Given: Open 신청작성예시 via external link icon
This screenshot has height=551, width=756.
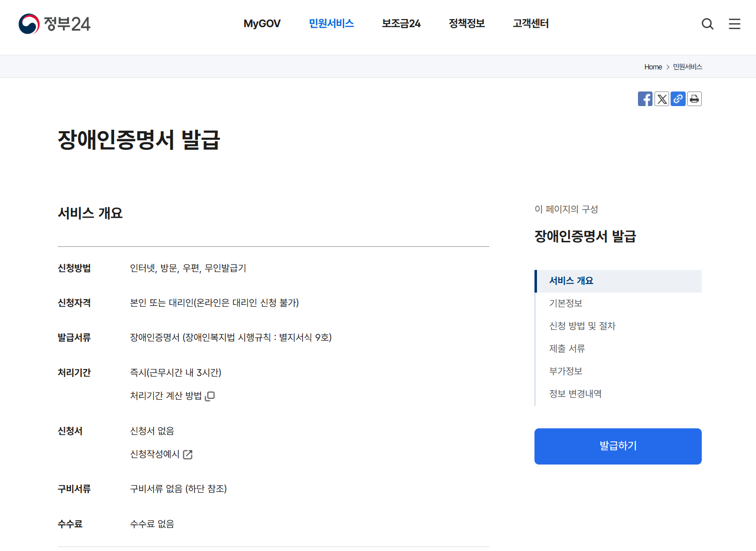Looking at the screenshot, I should (188, 454).
